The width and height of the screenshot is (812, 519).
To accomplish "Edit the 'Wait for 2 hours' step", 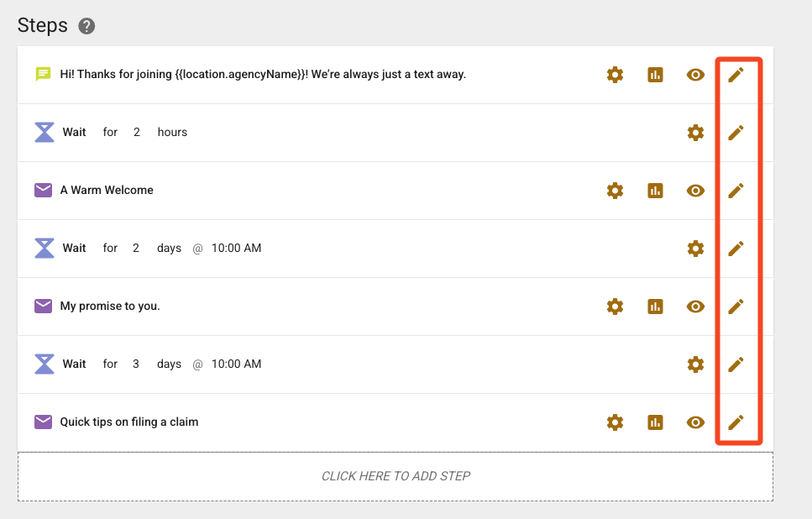I will pos(736,133).
